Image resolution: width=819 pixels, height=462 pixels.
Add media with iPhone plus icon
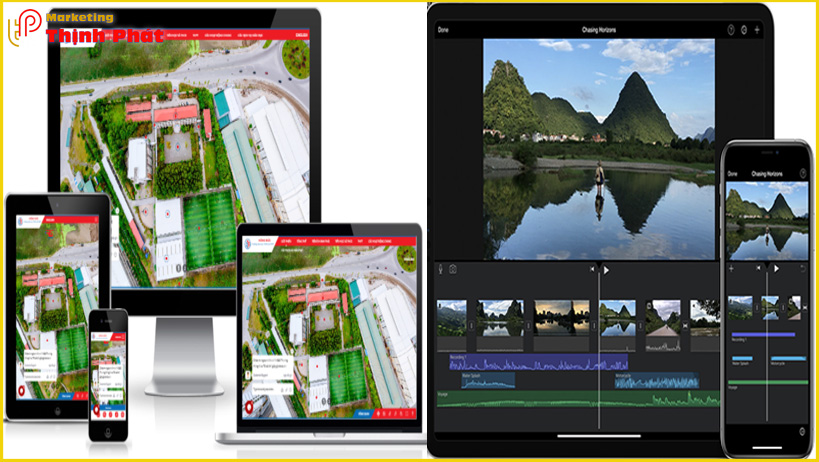(731, 268)
